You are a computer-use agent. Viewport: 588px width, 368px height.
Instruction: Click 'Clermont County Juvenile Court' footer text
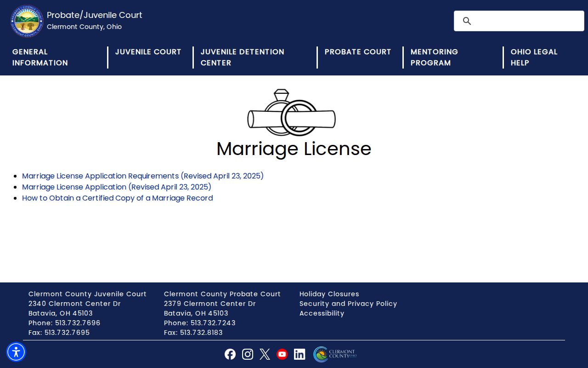[x=87, y=294]
